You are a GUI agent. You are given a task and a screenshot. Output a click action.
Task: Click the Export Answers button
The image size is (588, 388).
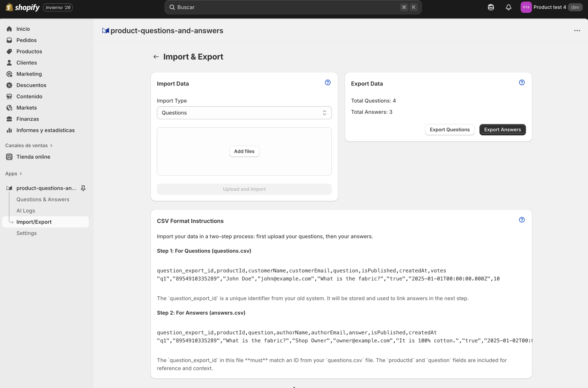(502, 130)
